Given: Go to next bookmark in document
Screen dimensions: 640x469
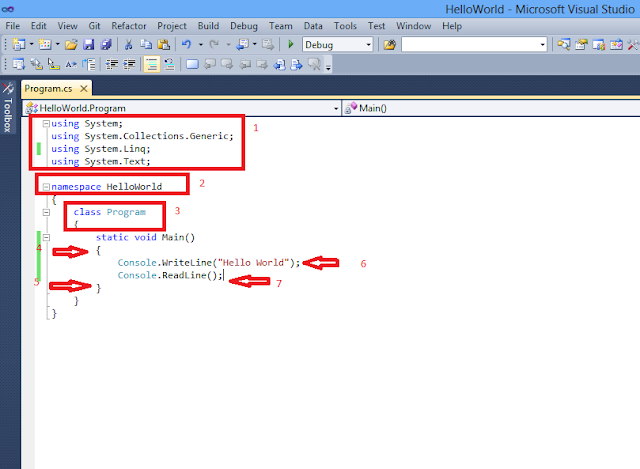Looking at the screenshot, I should pos(297,64).
